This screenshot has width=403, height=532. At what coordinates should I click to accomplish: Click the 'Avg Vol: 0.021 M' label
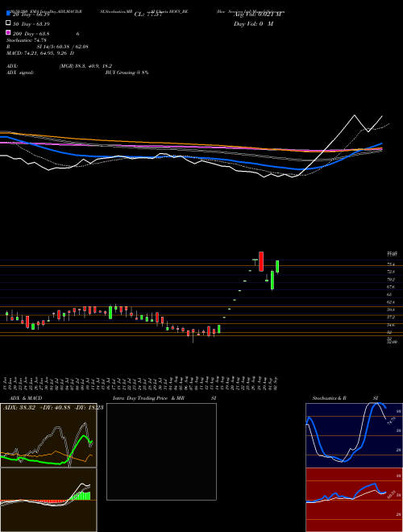click(x=257, y=15)
